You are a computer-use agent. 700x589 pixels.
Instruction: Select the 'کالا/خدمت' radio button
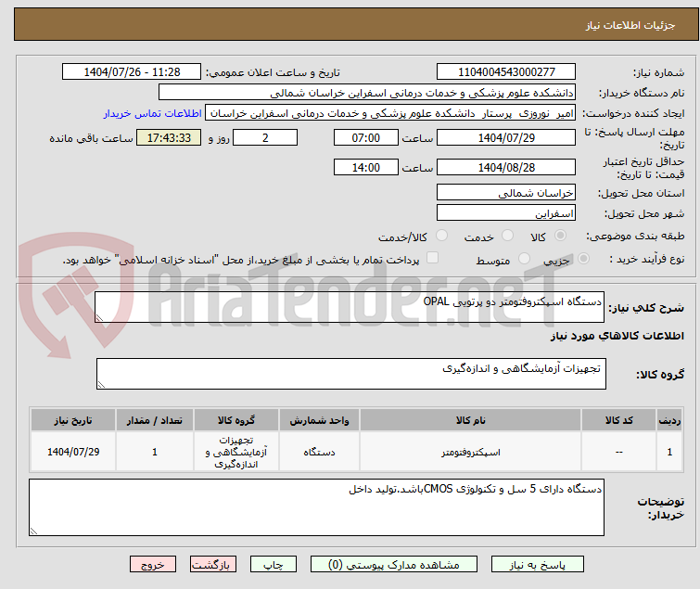tap(441, 236)
